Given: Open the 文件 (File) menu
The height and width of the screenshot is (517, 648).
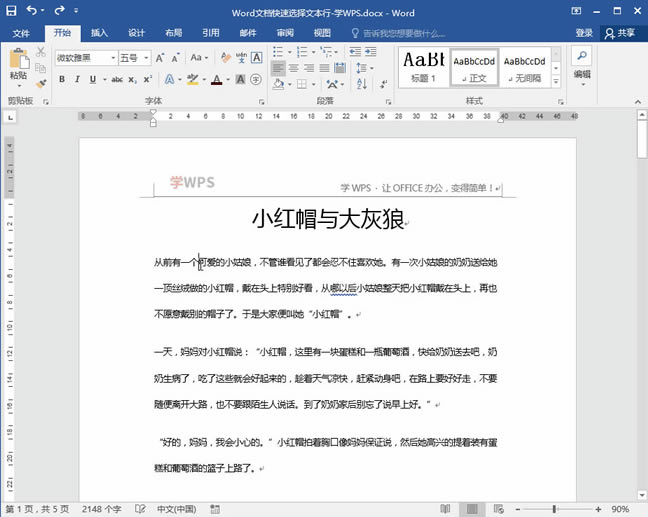Looking at the screenshot, I should click(x=21, y=33).
